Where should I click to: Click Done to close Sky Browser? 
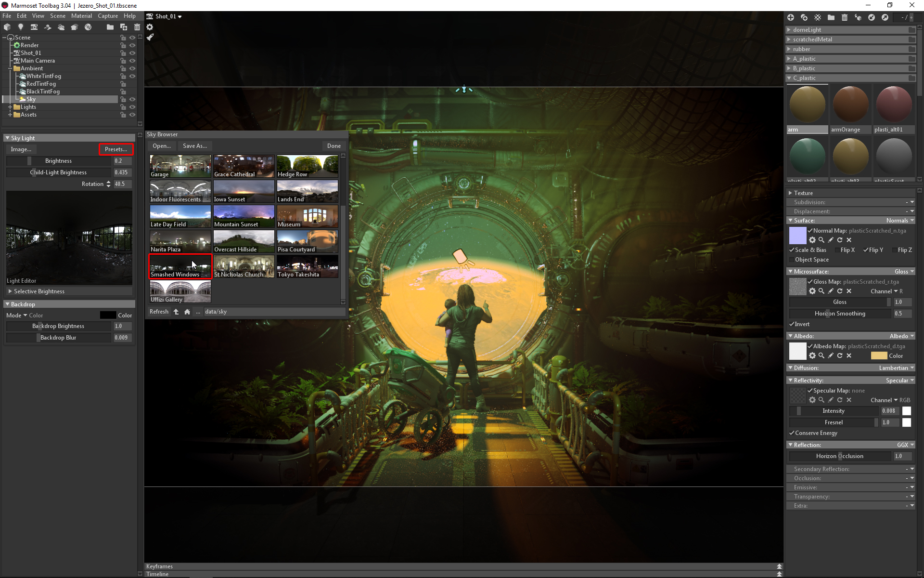point(334,145)
